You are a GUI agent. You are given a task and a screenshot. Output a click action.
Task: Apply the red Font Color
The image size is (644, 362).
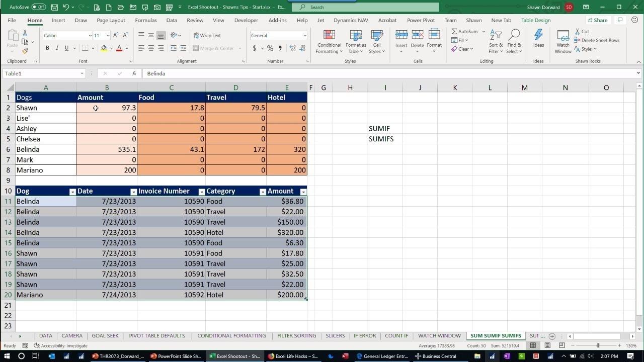pos(119,48)
